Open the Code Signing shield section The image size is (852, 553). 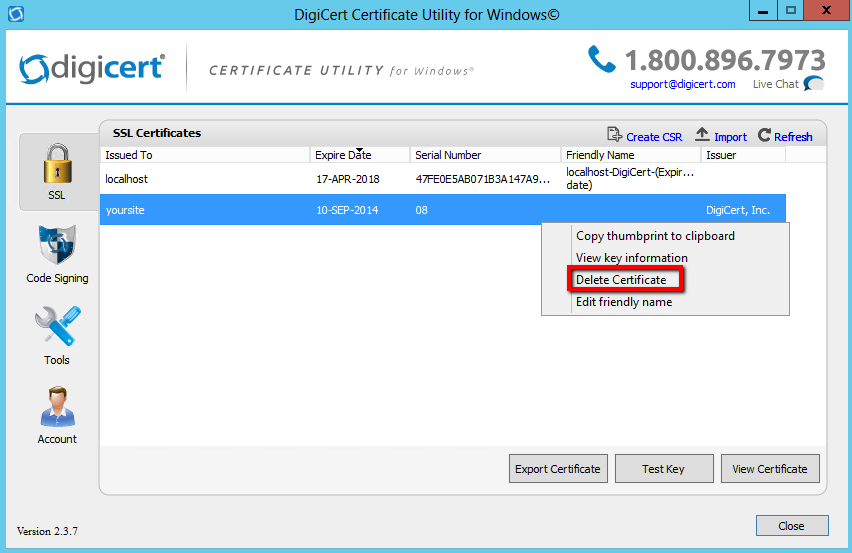pyautogui.click(x=57, y=254)
